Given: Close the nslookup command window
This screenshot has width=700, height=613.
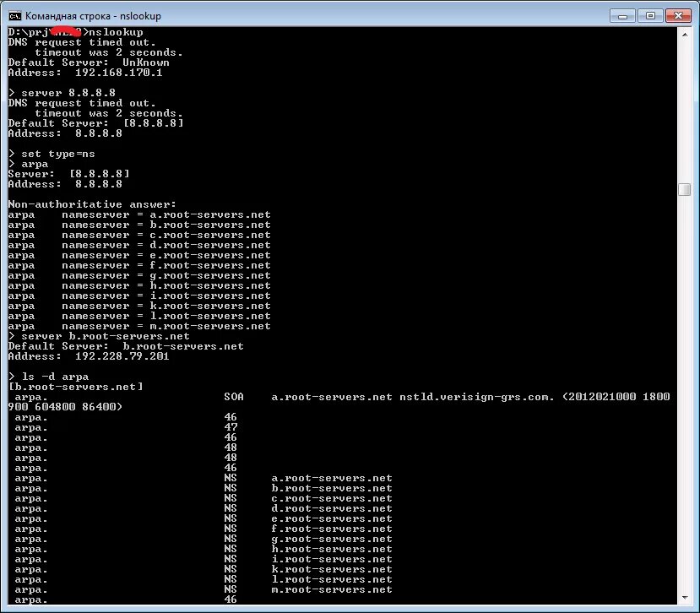Looking at the screenshot, I should click(x=678, y=16).
